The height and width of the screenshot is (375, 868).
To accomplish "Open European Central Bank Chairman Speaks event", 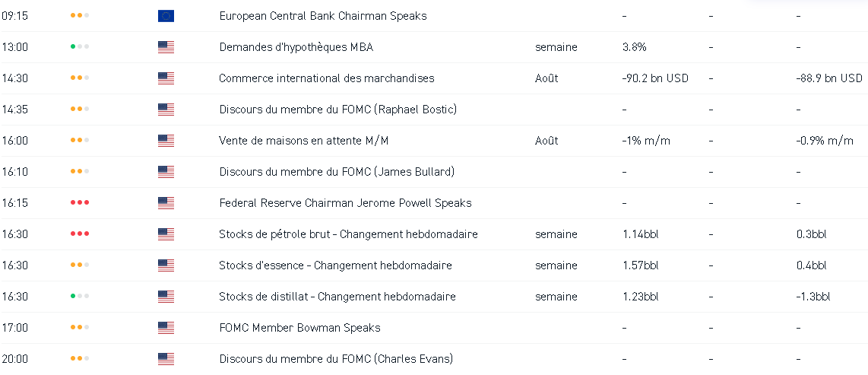I will pos(322,16).
